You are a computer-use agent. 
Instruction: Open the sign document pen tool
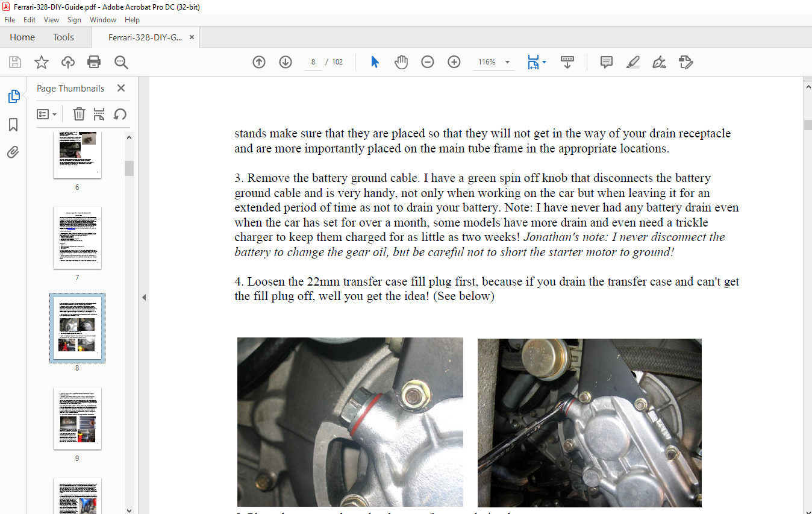(659, 62)
